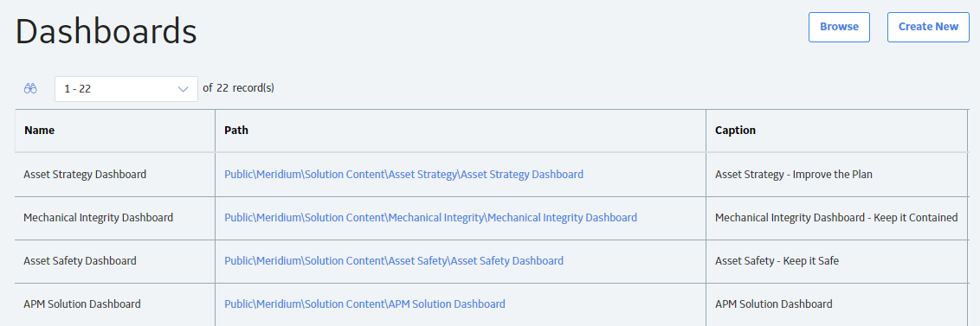Screen dimensions: 980x326
Task: Click the 'Keep it Contained' caption cell
Action: (837, 218)
